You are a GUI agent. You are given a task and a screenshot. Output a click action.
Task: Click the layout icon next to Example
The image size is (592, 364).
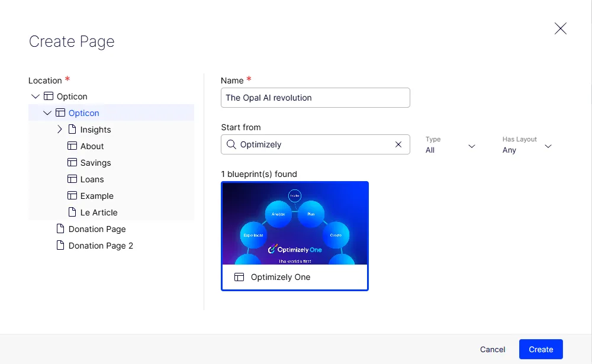click(x=72, y=196)
